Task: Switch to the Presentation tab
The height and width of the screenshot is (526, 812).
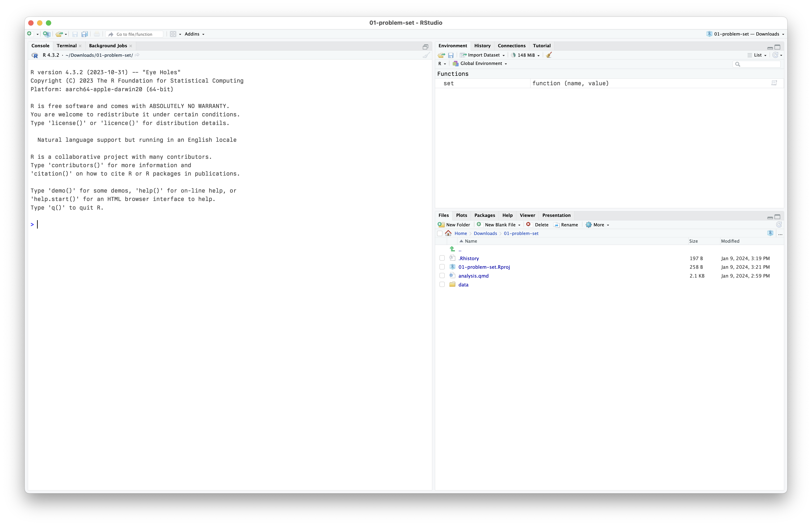Action: 556,215
